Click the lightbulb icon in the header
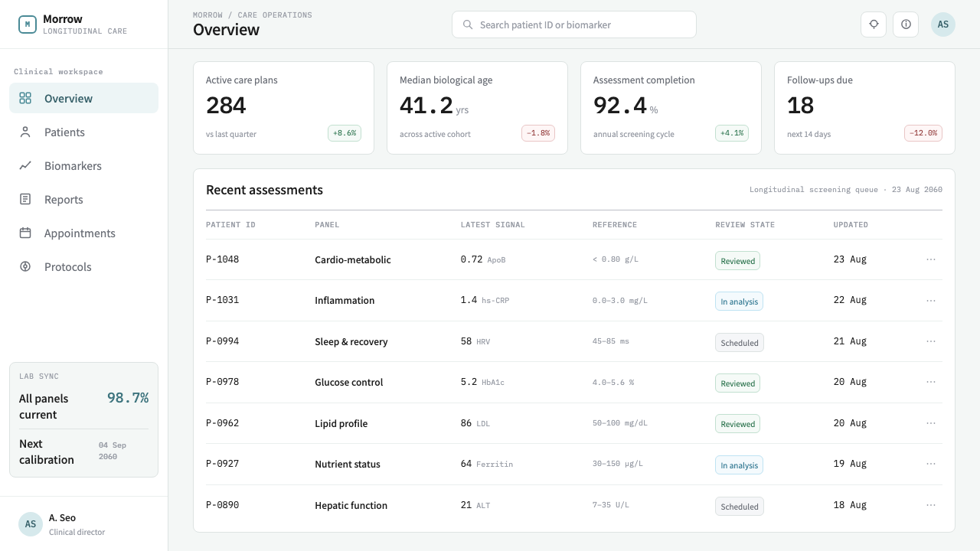The height and width of the screenshot is (551, 980). click(874, 24)
